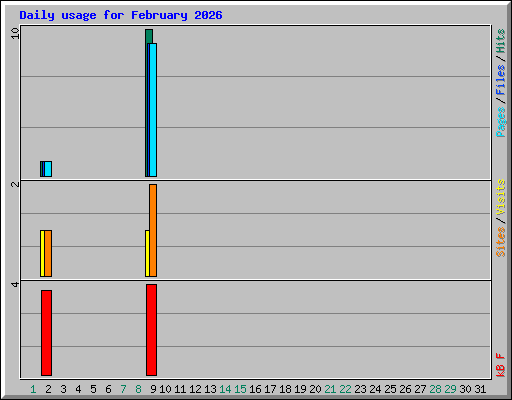Click day '5' on the x-axis
512x400 pixels.
click(x=93, y=389)
